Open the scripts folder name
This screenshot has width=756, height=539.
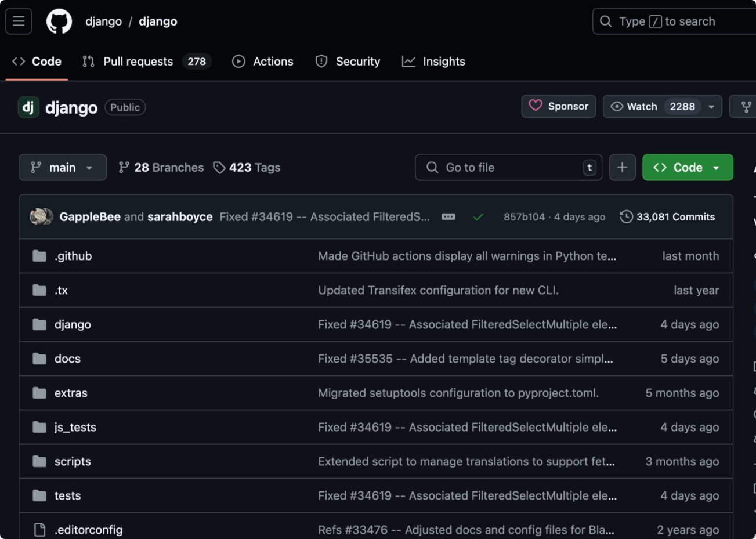click(73, 461)
